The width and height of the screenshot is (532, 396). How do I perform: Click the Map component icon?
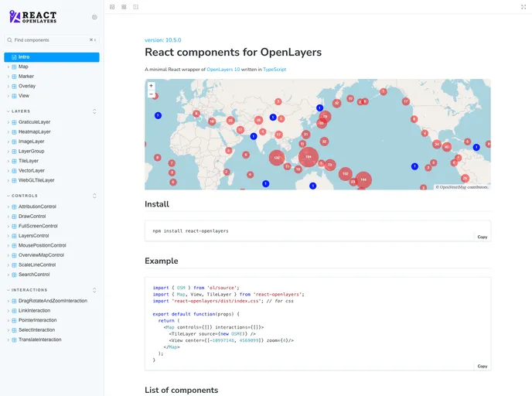14,67
